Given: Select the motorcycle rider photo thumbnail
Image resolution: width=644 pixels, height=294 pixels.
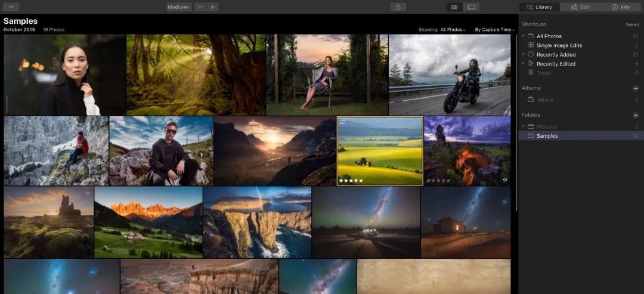Looking at the screenshot, I should coord(450,75).
